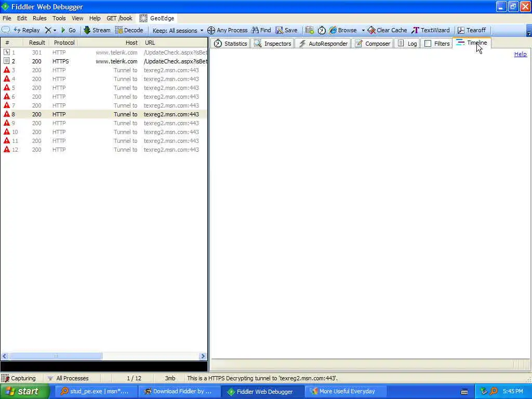Select session 1 with 301 result
This screenshot has height=399, width=532.
pos(104,52)
